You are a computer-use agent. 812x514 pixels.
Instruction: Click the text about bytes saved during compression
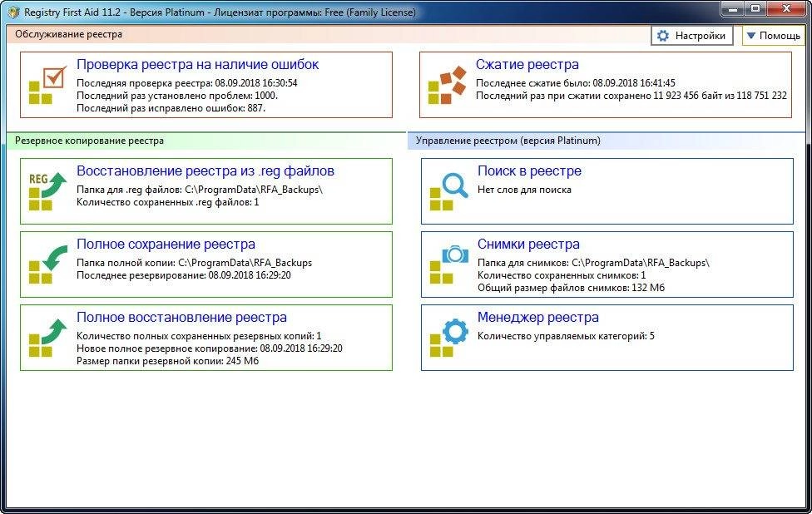click(x=631, y=96)
